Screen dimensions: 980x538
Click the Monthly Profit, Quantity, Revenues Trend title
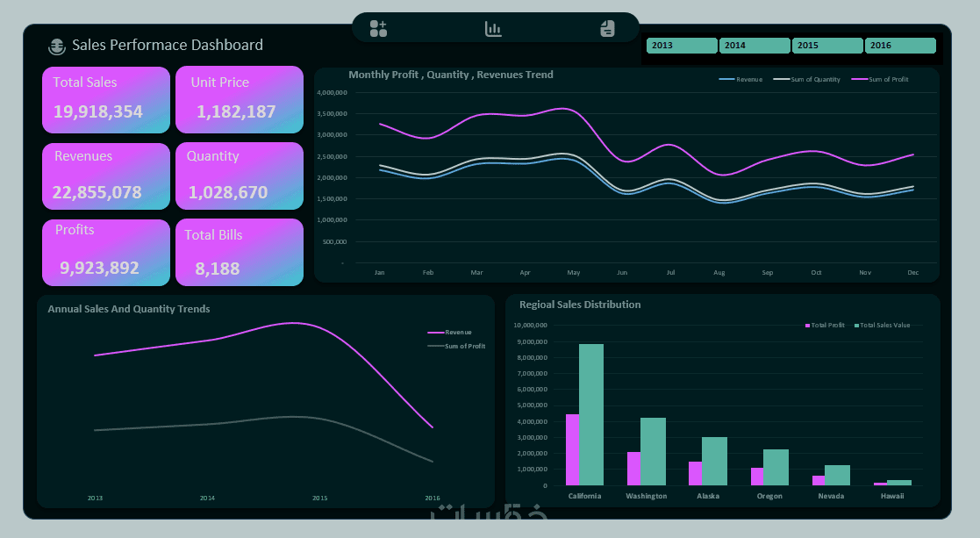tap(451, 75)
